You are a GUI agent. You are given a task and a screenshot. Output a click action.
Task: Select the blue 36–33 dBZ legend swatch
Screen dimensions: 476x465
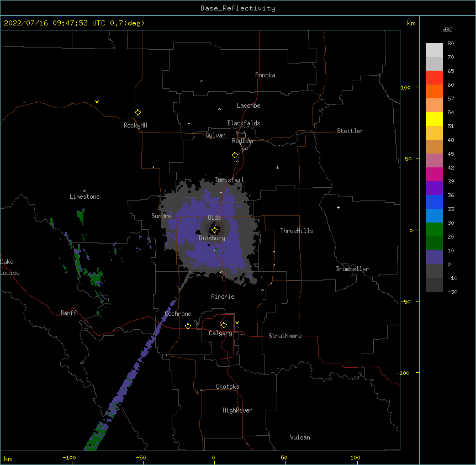pyautogui.click(x=434, y=202)
